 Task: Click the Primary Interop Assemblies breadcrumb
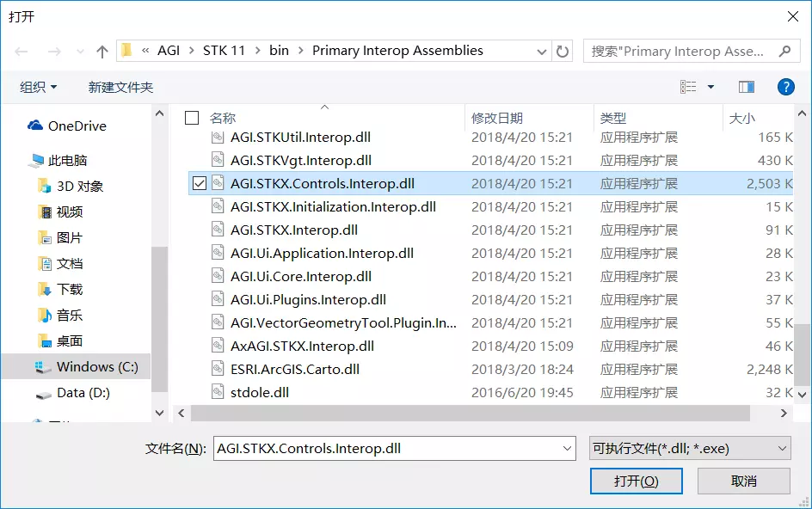(397, 51)
